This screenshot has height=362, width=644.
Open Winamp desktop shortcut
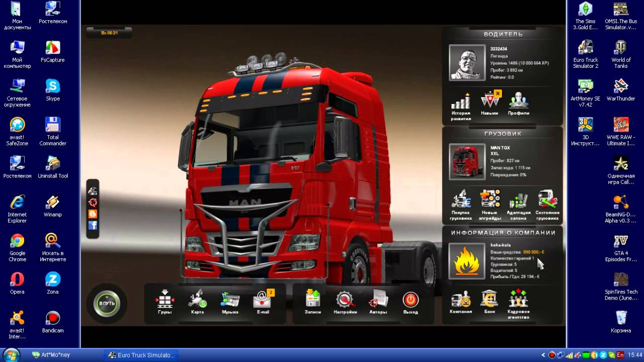53,206
